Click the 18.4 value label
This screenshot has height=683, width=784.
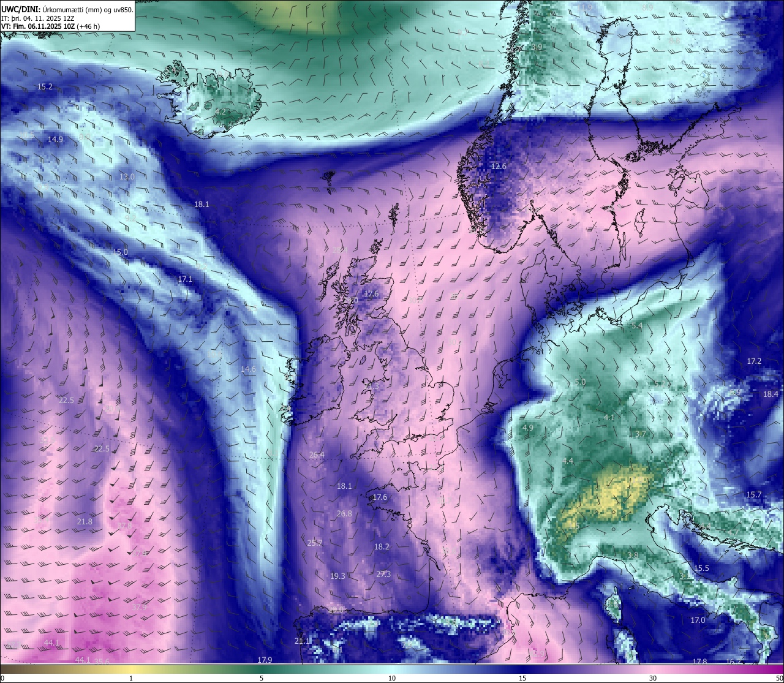pos(771,394)
